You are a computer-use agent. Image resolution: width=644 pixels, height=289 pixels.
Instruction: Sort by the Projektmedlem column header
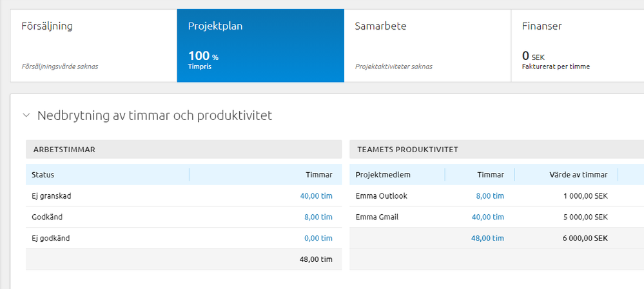(x=383, y=175)
